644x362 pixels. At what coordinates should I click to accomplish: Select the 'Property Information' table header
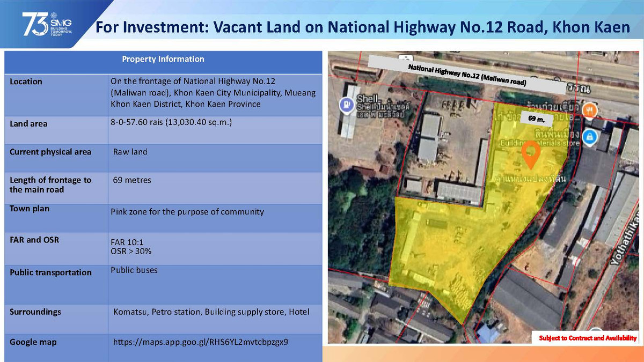pos(163,59)
